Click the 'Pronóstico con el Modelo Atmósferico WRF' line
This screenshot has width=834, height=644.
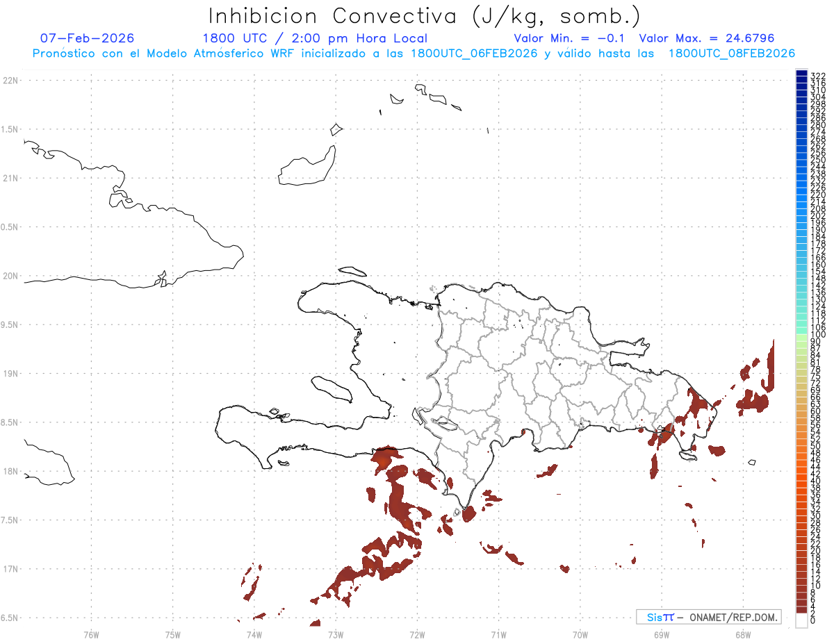point(414,53)
